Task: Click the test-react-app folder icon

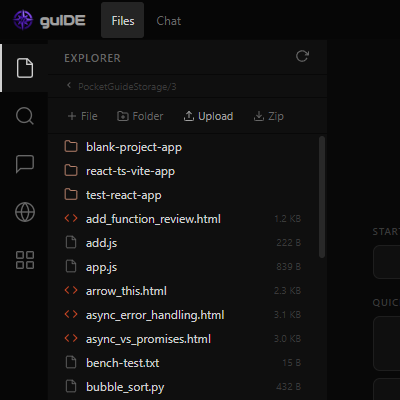Action: click(71, 195)
